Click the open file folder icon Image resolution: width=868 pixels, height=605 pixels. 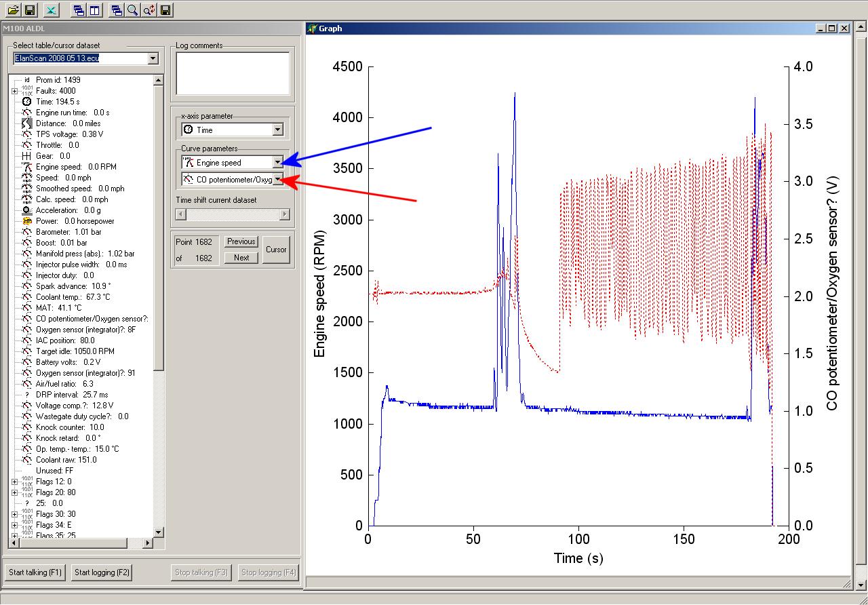pos(13,9)
